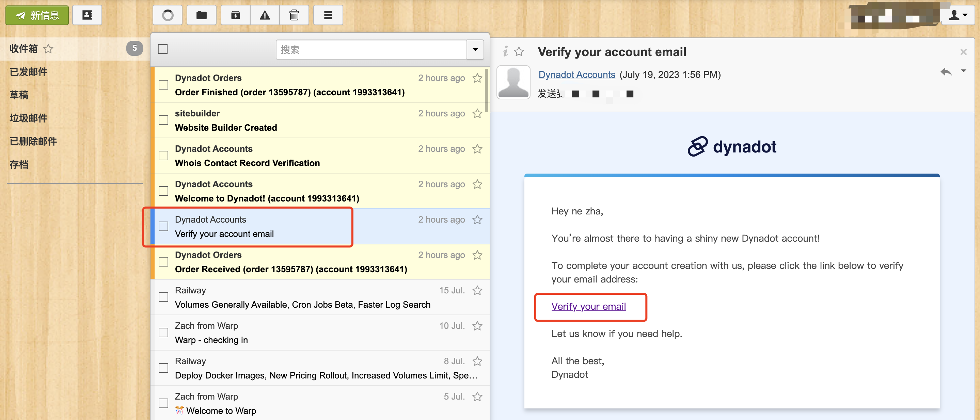980x420 pixels.
Task: Open the contacts address book icon
Action: pyautogui.click(x=87, y=15)
